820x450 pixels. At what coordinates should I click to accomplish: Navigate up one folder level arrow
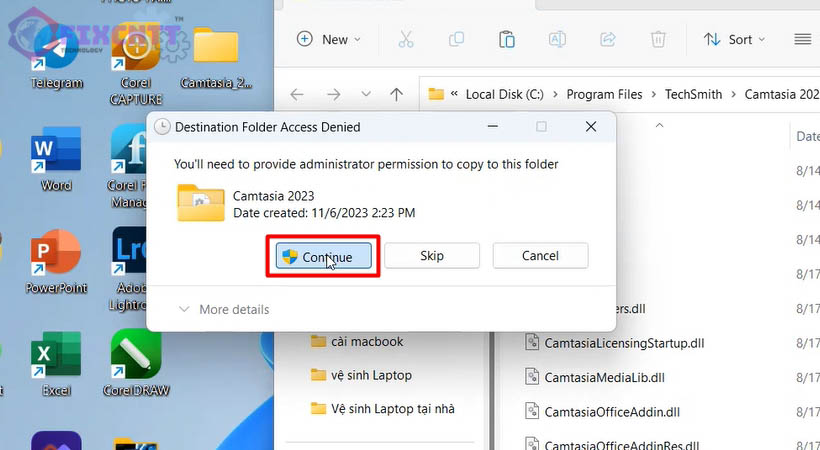click(396, 94)
